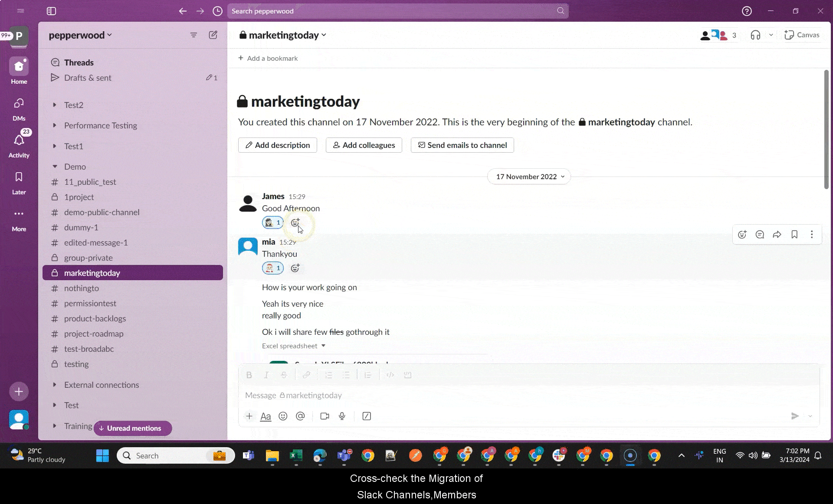Click the reply/forward icon on mia's message
The image size is (833, 504).
click(777, 235)
